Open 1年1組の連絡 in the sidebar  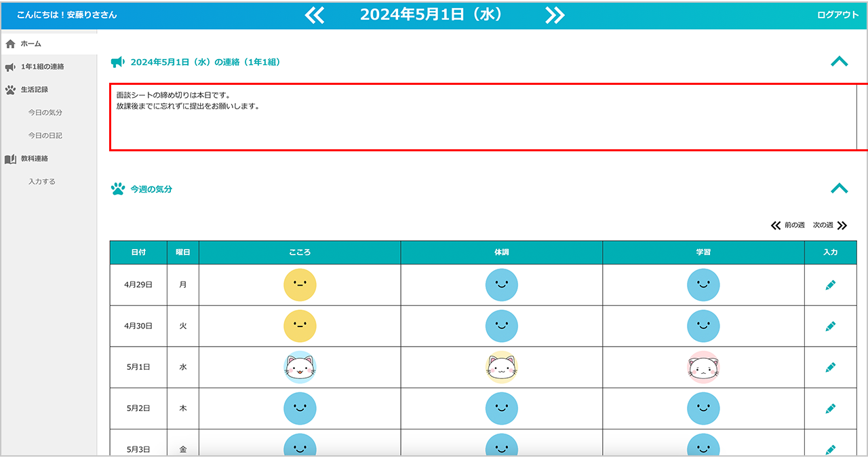point(42,66)
